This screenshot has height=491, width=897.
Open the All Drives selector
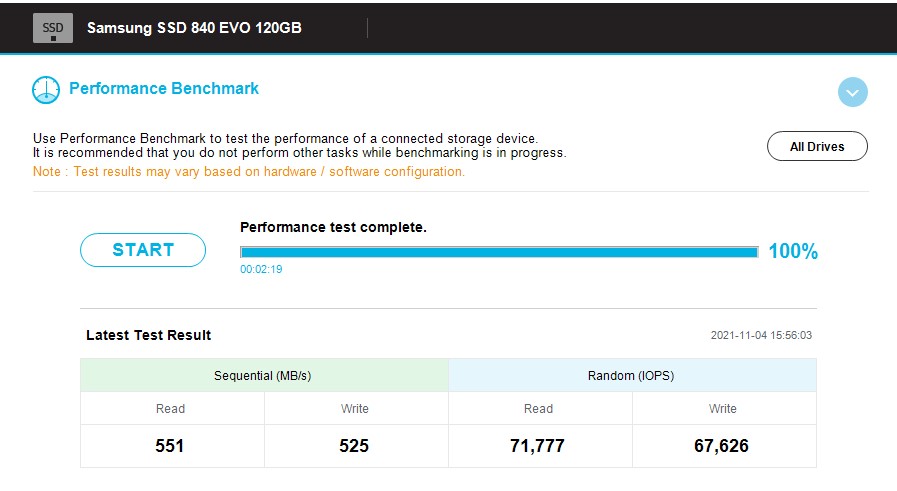[x=817, y=146]
